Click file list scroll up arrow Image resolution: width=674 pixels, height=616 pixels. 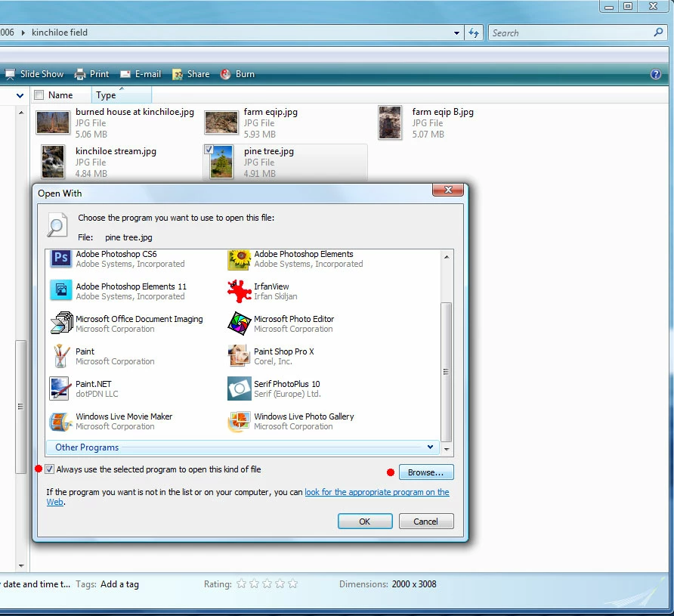(21, 113)
